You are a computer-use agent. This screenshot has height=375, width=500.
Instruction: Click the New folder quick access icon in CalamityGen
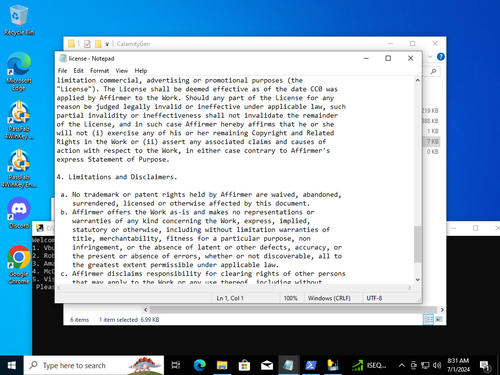click(98, 44)
